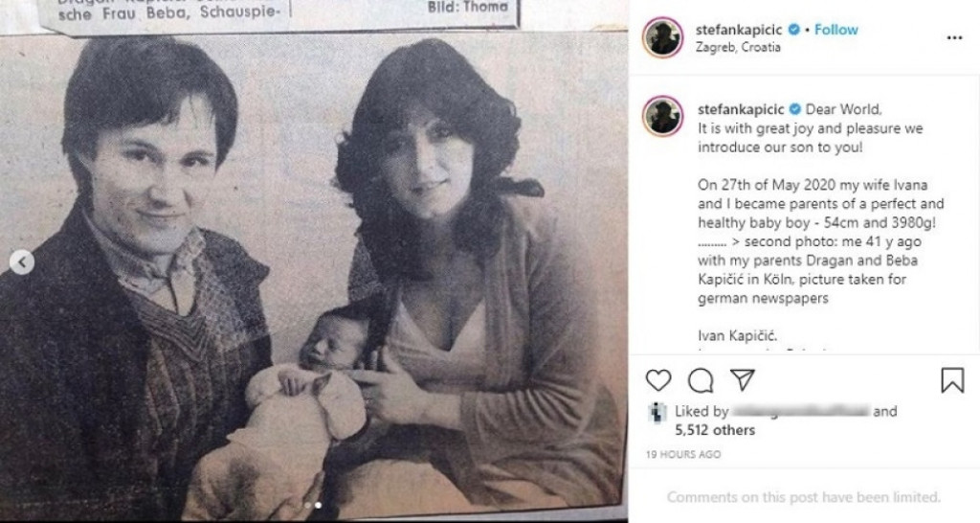Save the post with the bookmark icon
The width and height of the screenshot is (980, 523).
[x=952, y=380]
